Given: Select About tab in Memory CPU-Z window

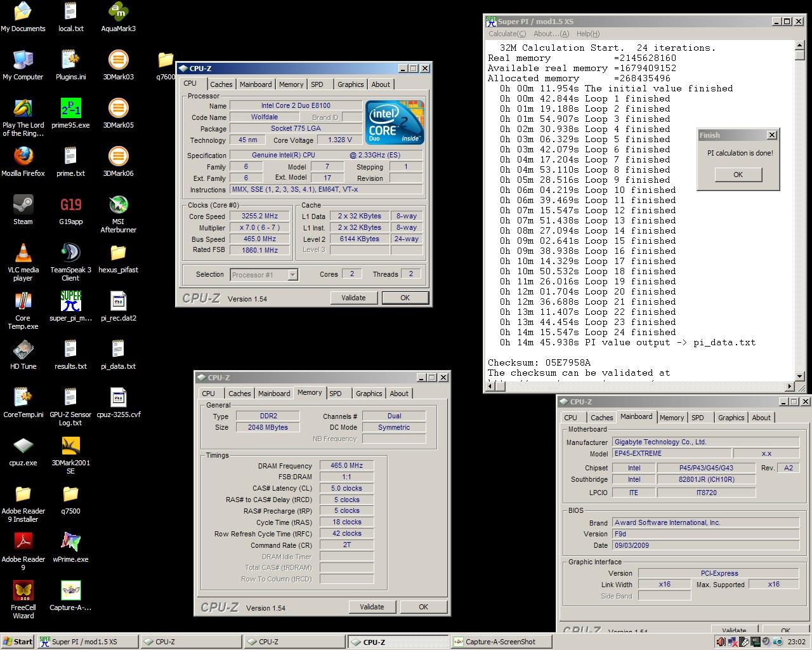Looking at the screenshot, I should coord(399,394).
